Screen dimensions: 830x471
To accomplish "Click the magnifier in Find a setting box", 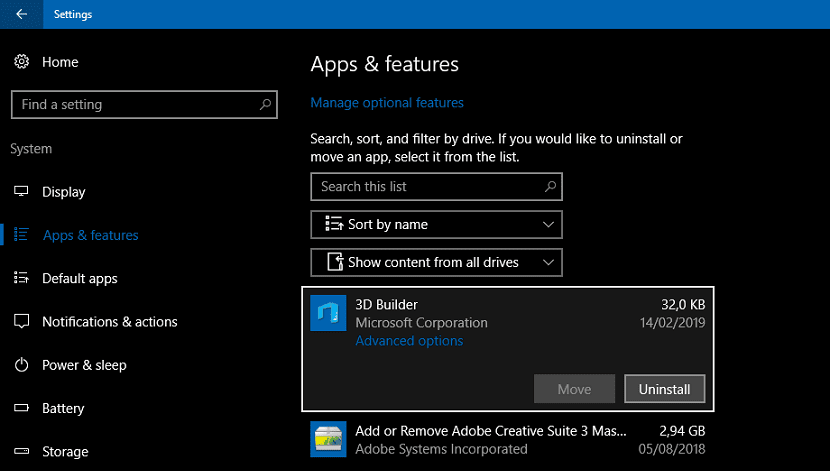I will [x=265, y=104].
